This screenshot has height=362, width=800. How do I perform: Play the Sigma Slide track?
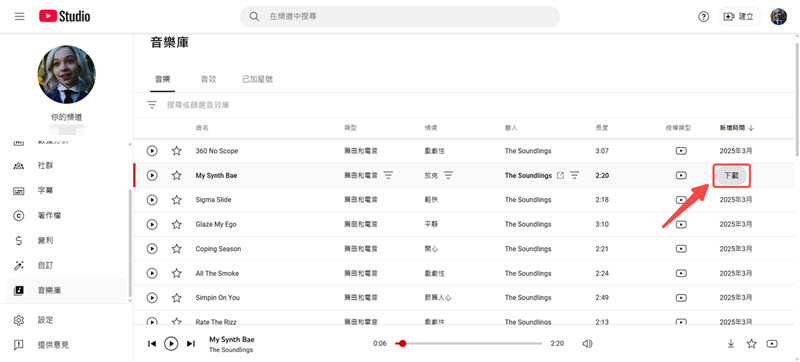point(152,200)
